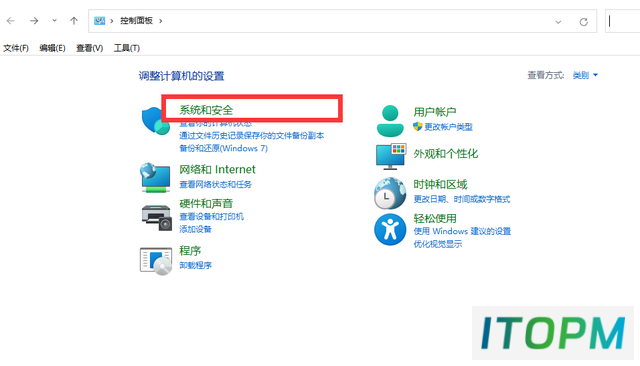The width and height of the screenshot is (640, 366).
Task: Open 备份和还原(Windows 7) link
Action: point(223,148)
